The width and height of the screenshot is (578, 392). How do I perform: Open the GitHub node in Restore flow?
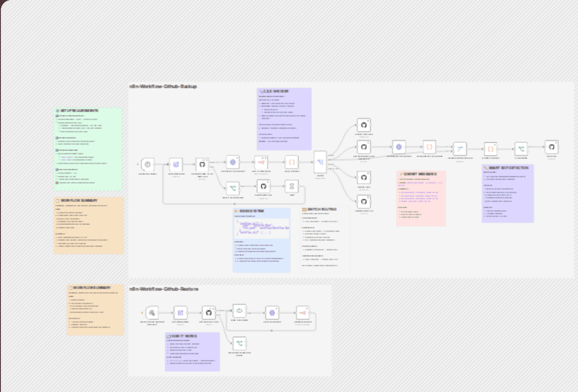(209, 312)
